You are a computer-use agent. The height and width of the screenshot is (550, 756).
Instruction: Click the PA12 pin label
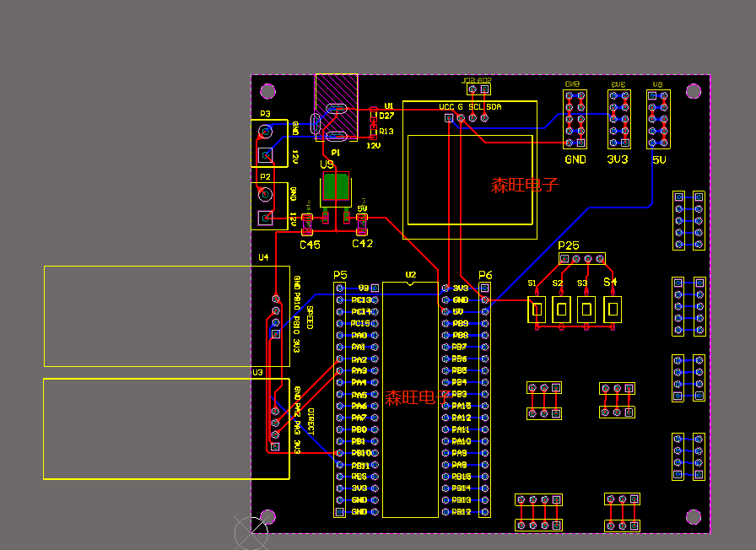(462, 418)
